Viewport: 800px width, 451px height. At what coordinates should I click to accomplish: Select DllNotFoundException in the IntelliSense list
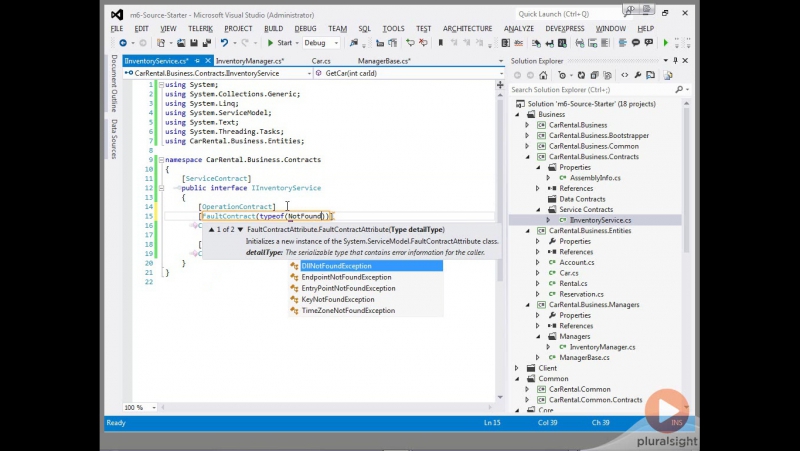coord(366,266)
